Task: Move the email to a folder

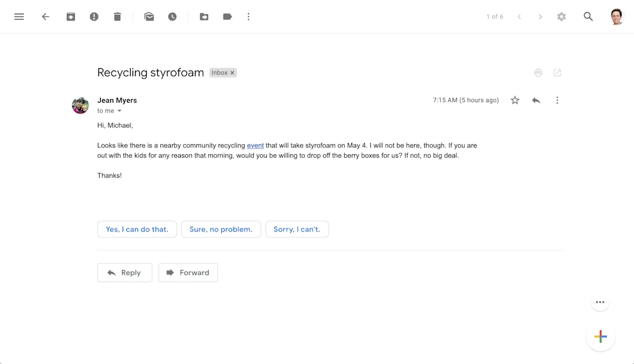Action: (204, 17)
